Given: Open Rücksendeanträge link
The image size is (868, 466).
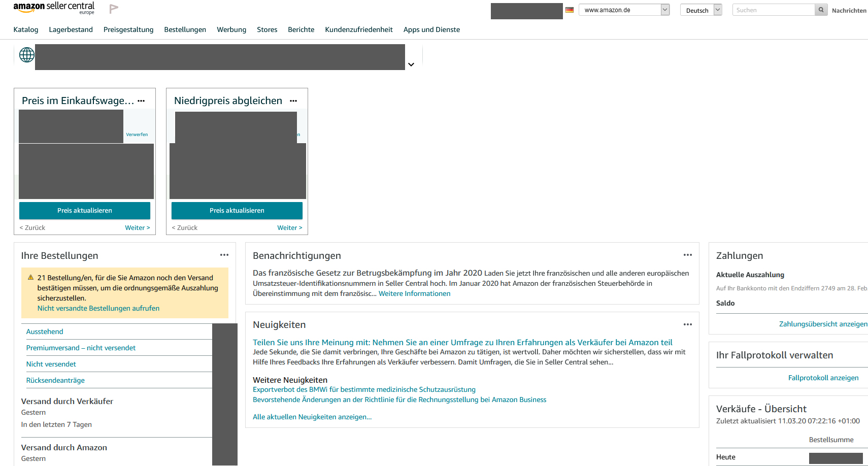Looking at the screenshot, I should [55, 380].
